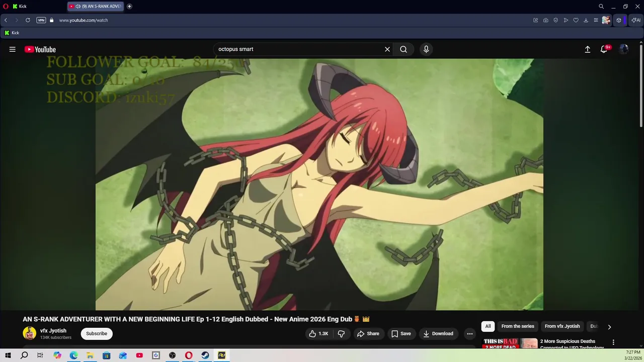Show more filter chips with right arrow

[x=609, y=327]
